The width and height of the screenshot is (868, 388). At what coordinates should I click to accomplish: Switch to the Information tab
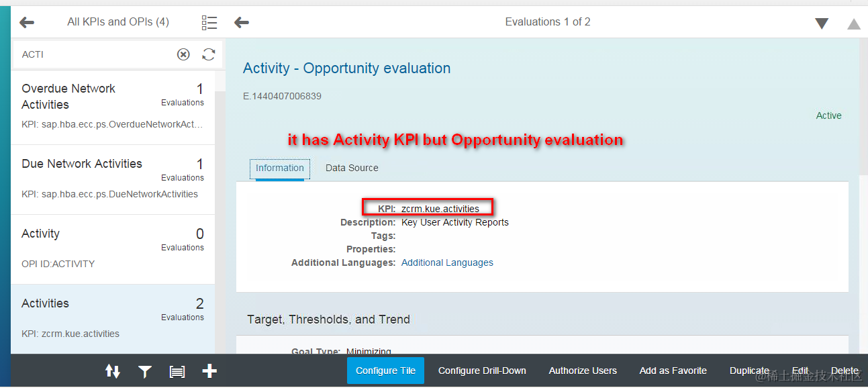pyautogui.click(x=280, y=168)
